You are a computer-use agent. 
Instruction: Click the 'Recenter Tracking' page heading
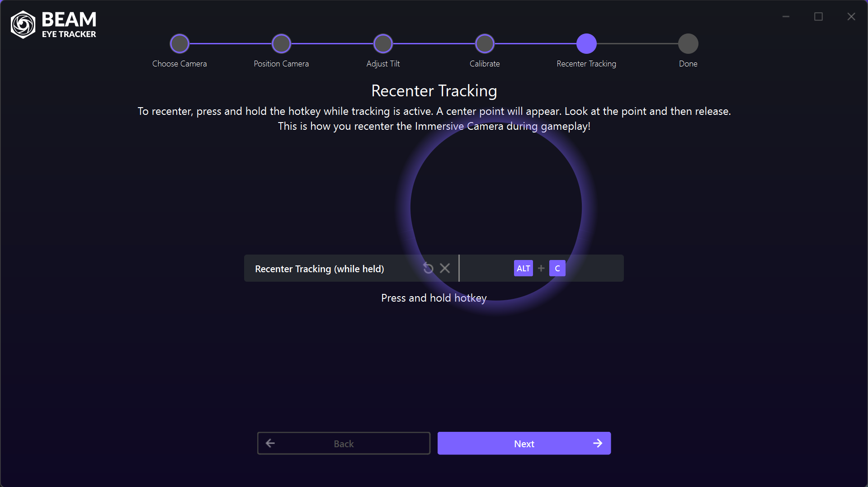pyautogui.click(x=434, y=91)
